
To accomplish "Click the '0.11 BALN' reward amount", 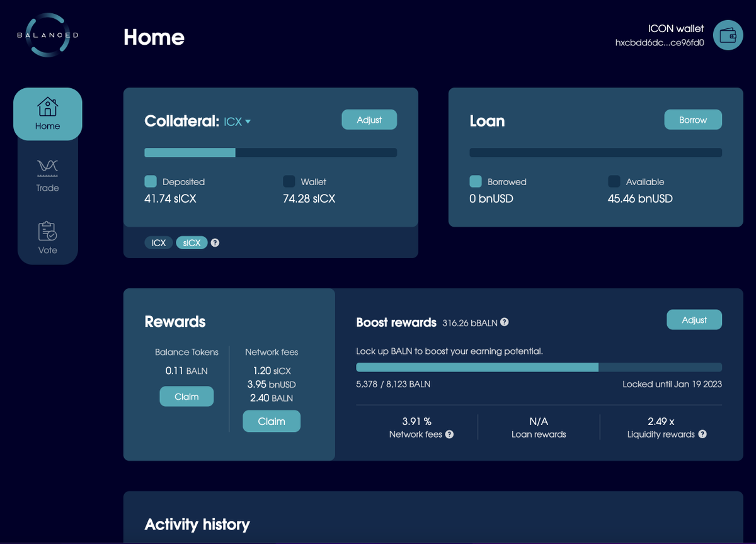I will pos(186,371).
